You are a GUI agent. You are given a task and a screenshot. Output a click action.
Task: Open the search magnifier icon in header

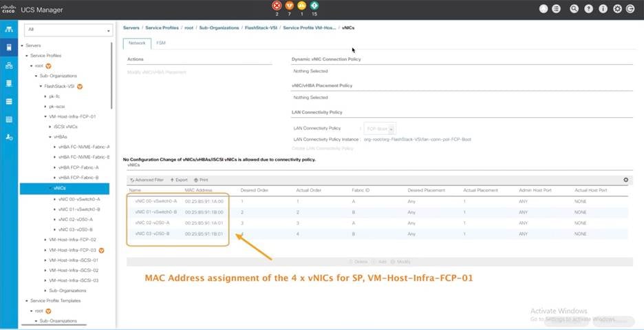(575, 9)
